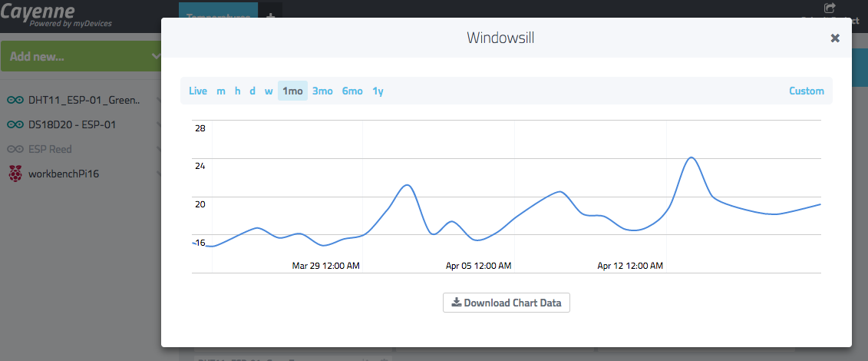Select the Live time range
Viewport: 868px width, 361px height.
[198, 91]
